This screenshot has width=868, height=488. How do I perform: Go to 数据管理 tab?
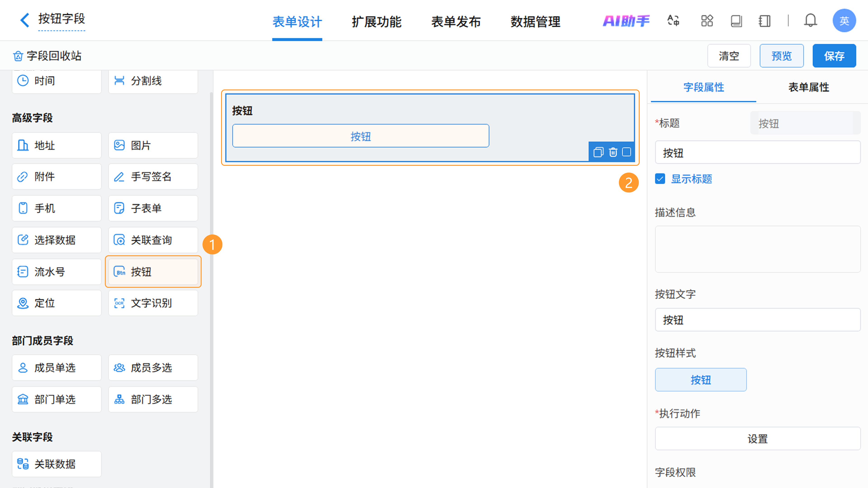(x=535, y=22)
